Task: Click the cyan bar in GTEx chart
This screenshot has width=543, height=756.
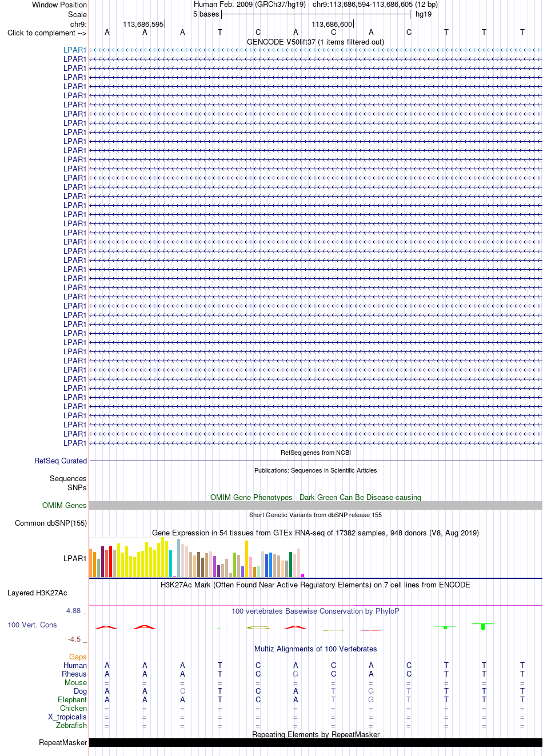Action: [171, 563]
